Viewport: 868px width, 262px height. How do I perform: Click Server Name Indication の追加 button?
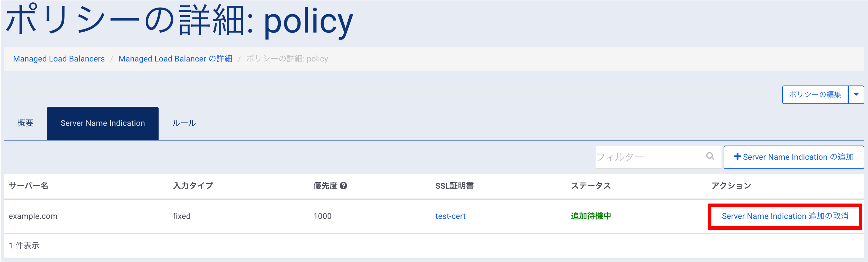click(794, 157)
